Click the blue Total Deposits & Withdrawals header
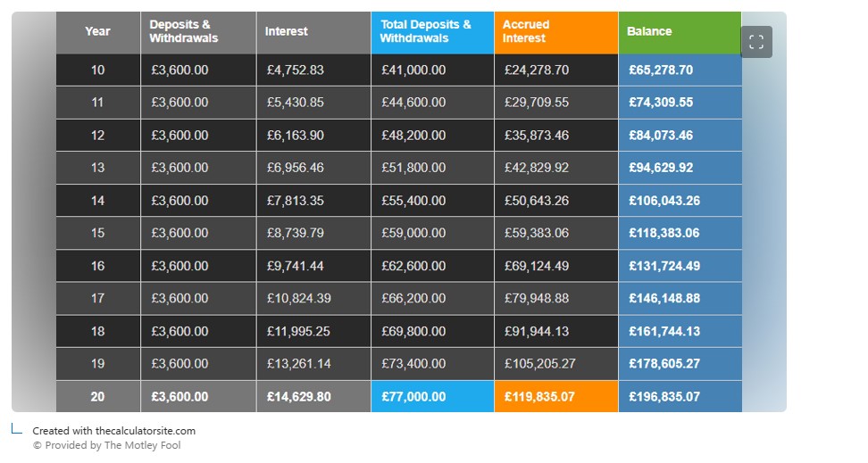The width and height of the screenshot is (868, 463). pos(426,31)
